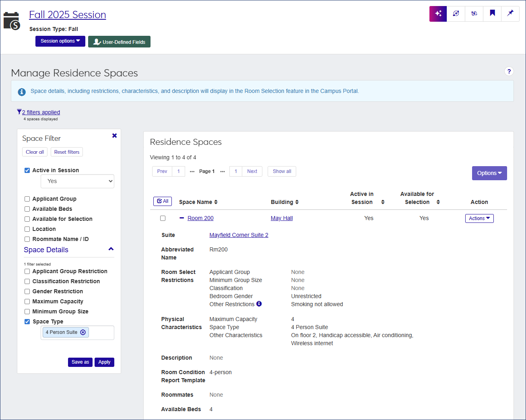
Task: Click the refresh-with-plus header icon
Action: pos(456,13)
